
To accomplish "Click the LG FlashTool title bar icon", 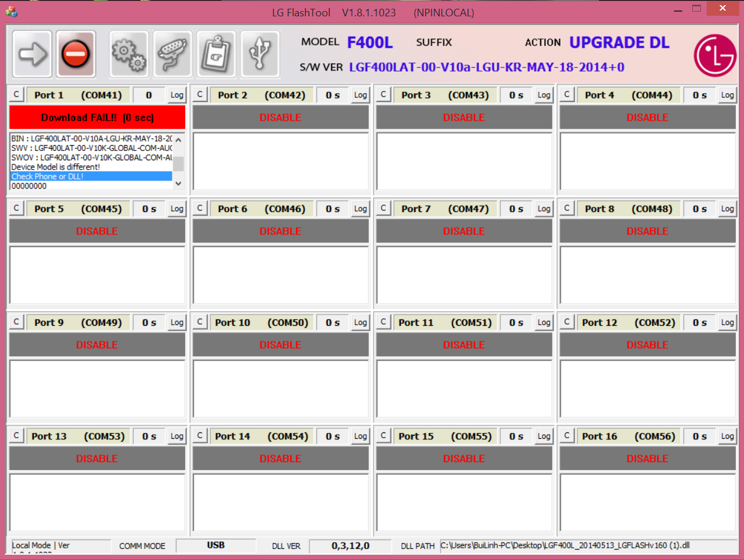I will pyautogui.click(x=12, y=12).
